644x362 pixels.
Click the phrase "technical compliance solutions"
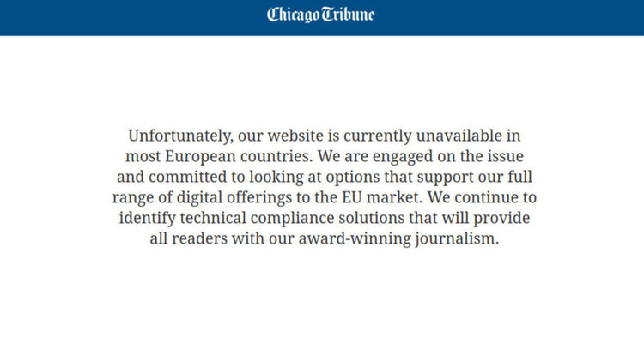[x=292, y=218]
